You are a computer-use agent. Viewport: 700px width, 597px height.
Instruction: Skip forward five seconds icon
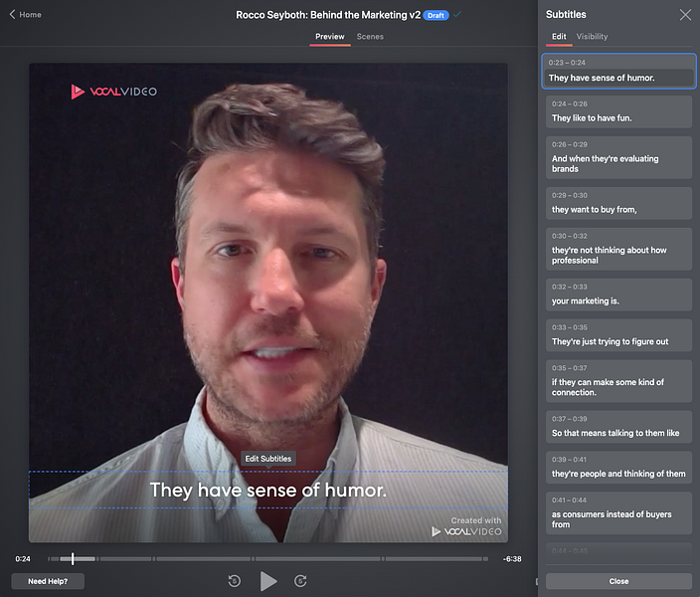tap(300, 581)
